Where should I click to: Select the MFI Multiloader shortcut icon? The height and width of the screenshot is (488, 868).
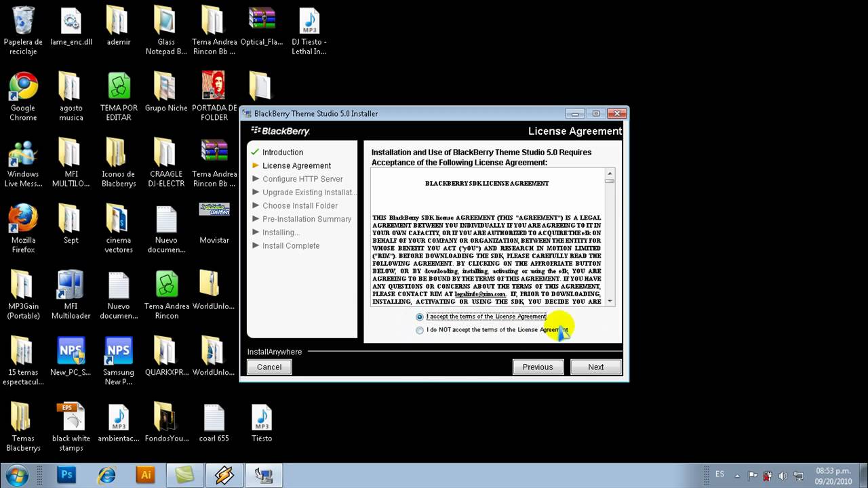(x=71, y=296)
